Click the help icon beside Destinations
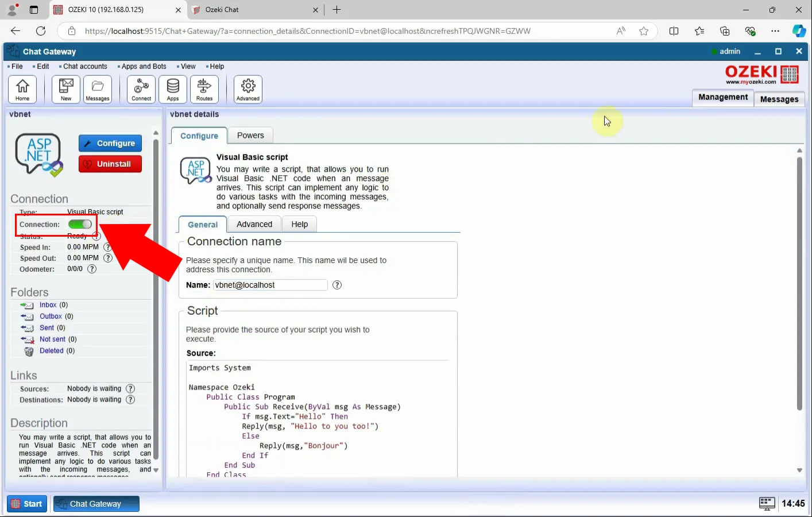This screenshot has height=517, width=812. pos(130,399)
